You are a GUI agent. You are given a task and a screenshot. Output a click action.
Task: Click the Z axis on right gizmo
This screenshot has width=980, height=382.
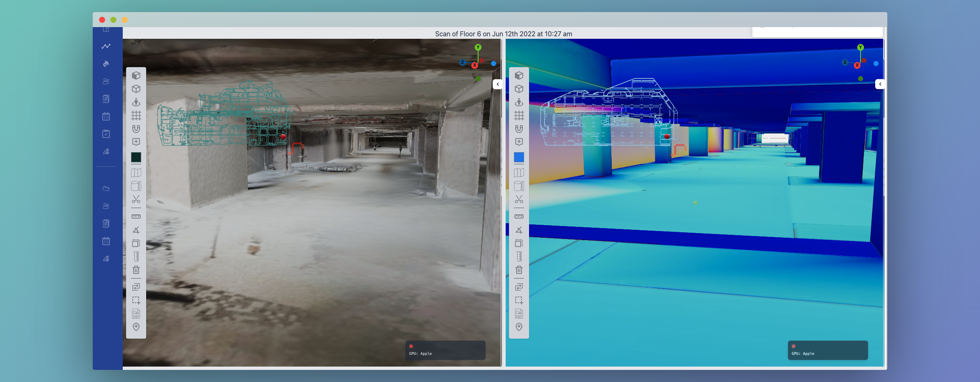(845, 63)
